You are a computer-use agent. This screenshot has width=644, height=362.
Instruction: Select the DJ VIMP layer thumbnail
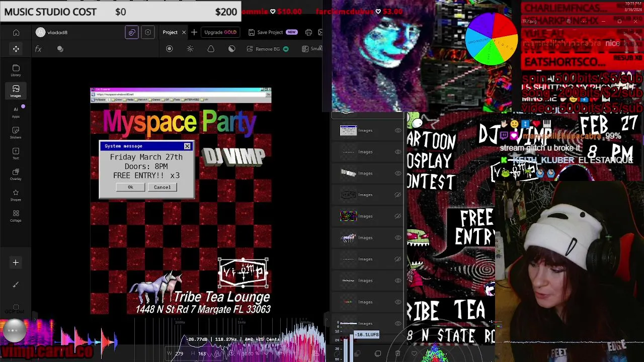[x=348, y=173]
